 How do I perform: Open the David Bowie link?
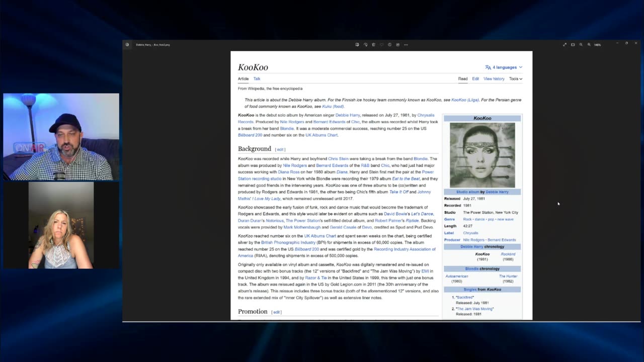click(x=396, y=214)
